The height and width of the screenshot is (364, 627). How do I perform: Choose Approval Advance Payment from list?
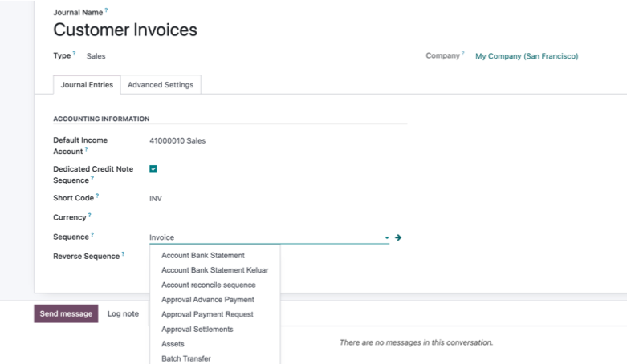click(207, 300)
